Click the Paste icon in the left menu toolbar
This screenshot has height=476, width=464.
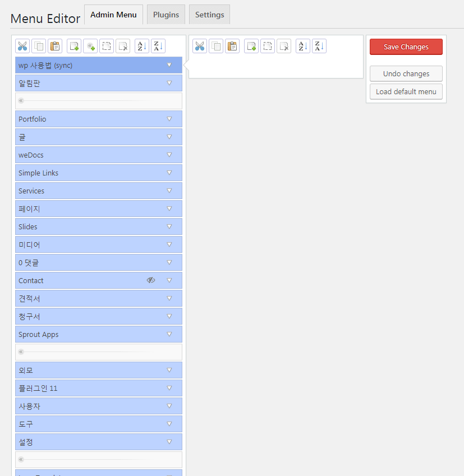coord(55,46)
